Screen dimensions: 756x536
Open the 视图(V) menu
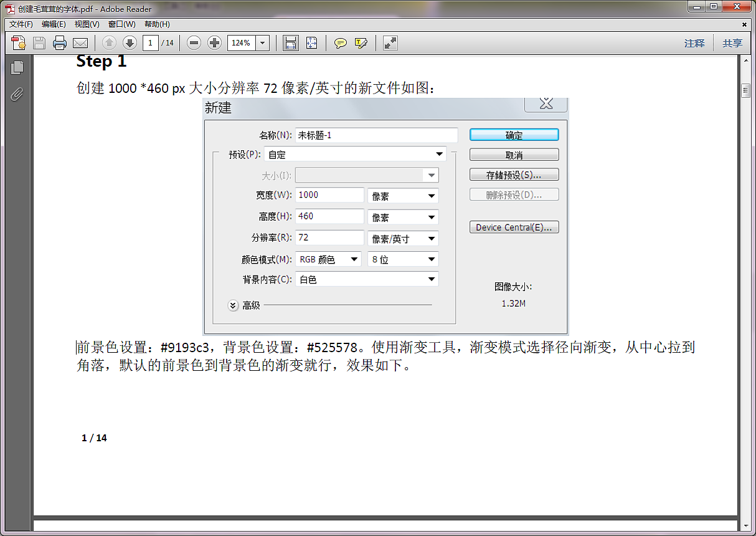coord(87,24)
